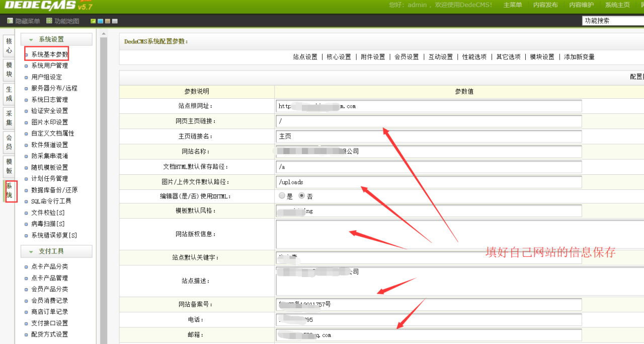Image resolution: width=644 pixels, height=344 pixels.
Task: Click the 网页主页链接 input field
Action: 429,121
